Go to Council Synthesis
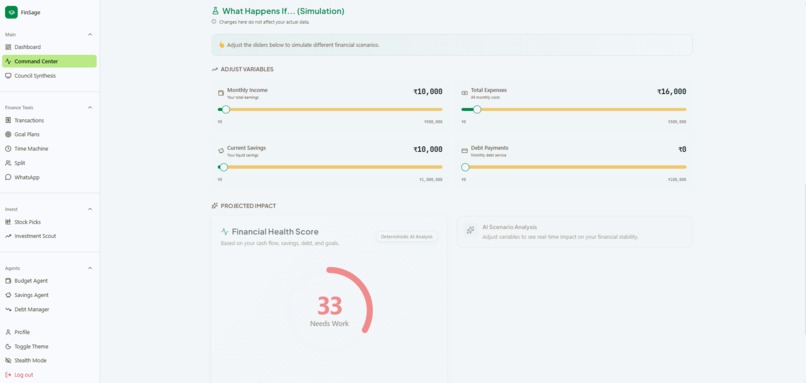The width and height of the screenshot is (806, 383). coord(49,76)
